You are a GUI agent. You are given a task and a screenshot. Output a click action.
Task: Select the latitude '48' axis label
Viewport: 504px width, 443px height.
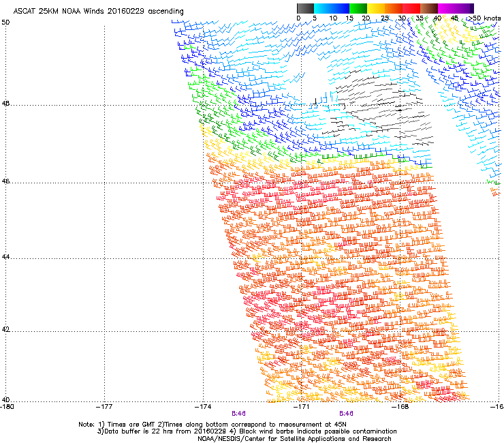[5, 104]
